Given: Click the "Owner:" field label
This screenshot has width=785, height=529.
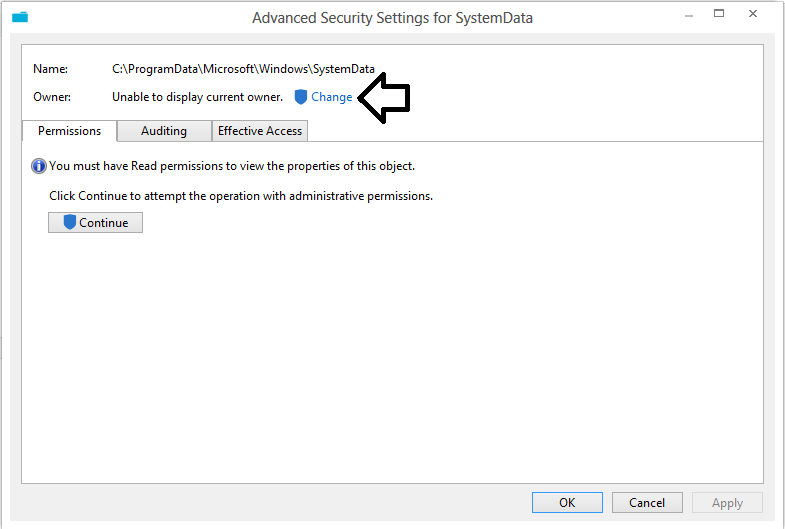Looking at the screenshot, I should (x=51, y=97).
